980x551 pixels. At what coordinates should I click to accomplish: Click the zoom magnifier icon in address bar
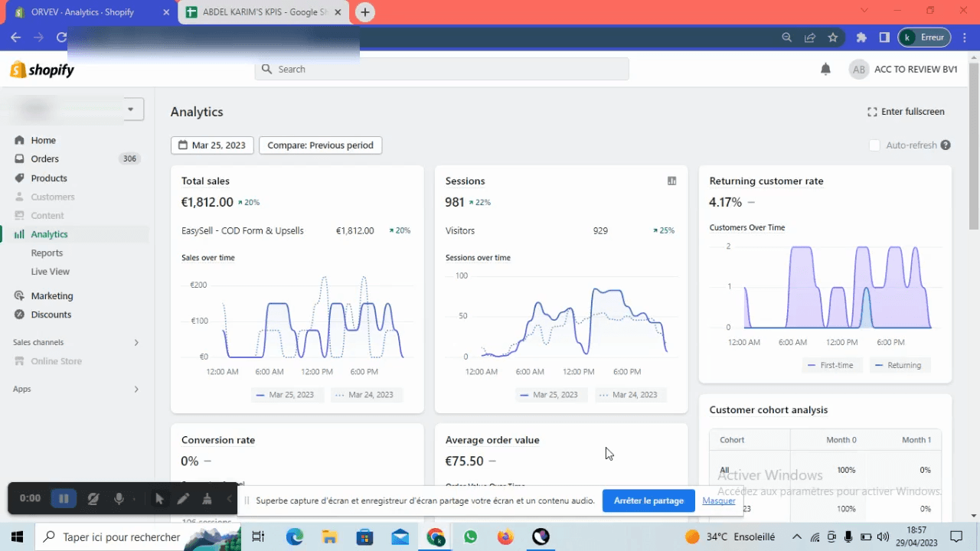coord(786,37)
